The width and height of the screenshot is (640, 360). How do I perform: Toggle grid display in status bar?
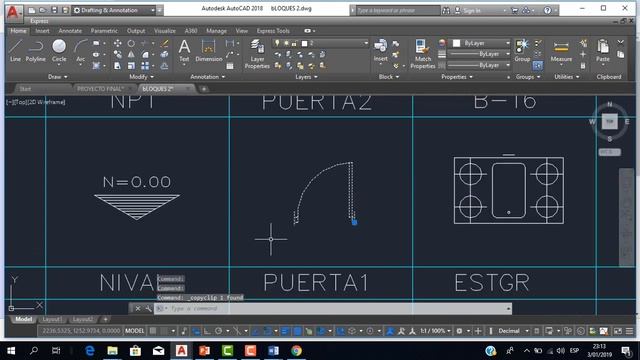pyautogui.click(x=153, y=331)
